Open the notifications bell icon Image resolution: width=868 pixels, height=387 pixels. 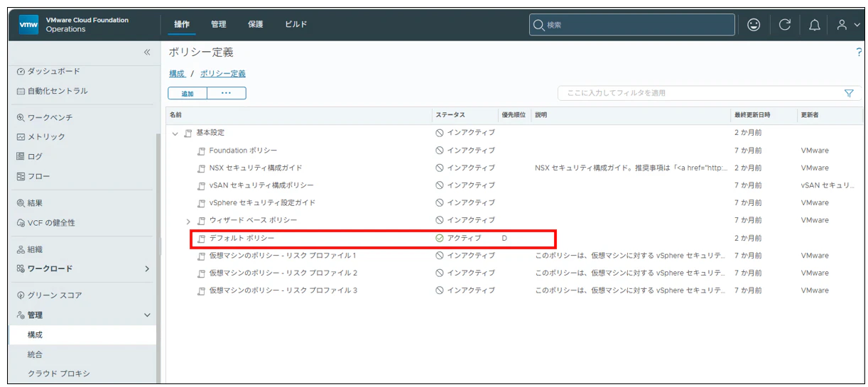pyautogui.click(x=815, y=25)
